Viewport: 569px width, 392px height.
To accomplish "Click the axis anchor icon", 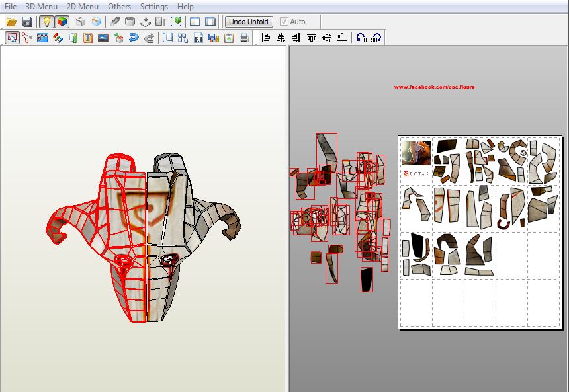I will coord(145,22).
